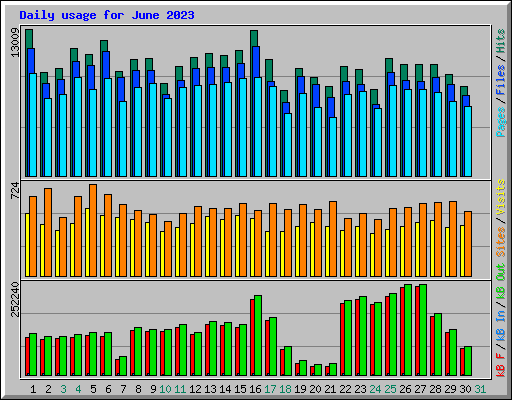Viewport: 512px width, 400px height.
Task: Click green weekend day label 25
Action: point(390,389)
